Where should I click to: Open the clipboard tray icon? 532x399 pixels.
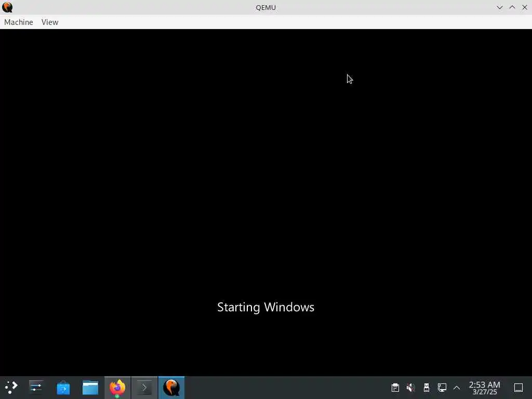(395, 388)
